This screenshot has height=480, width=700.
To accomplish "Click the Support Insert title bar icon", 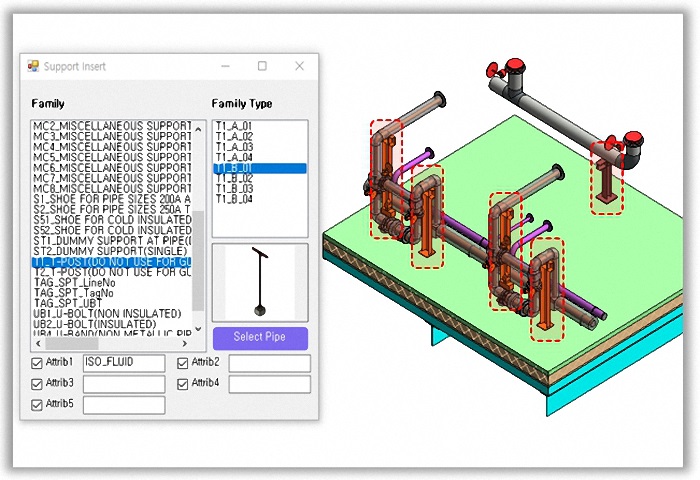I will pyautogui.click(x=34, y=66).
